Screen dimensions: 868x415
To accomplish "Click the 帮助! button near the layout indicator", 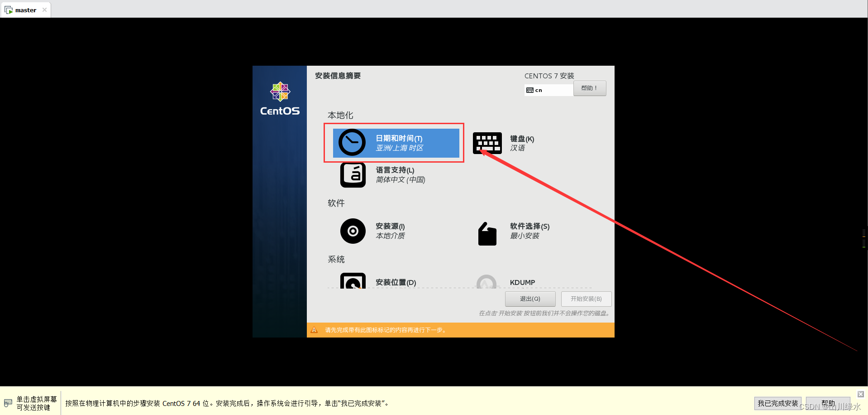I will click(x=589, y=88).
